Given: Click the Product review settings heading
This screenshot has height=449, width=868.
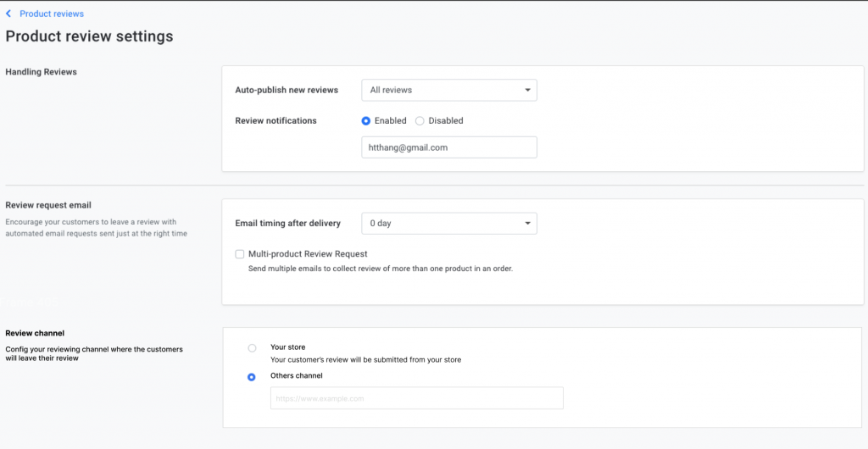Looking at the screenshot, I should [x=89, y=36].
